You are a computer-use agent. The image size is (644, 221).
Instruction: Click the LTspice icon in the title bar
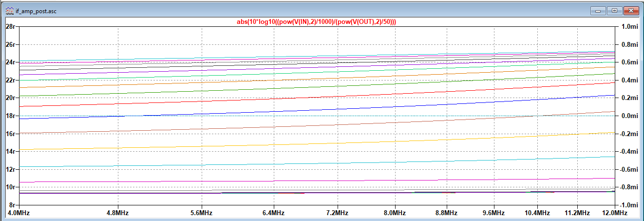(9, 11)
